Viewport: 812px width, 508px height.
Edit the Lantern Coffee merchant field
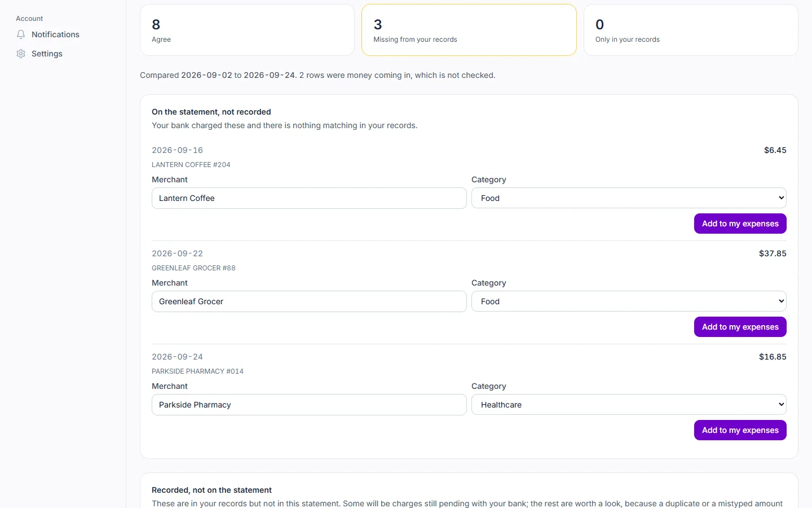(309, 198)
